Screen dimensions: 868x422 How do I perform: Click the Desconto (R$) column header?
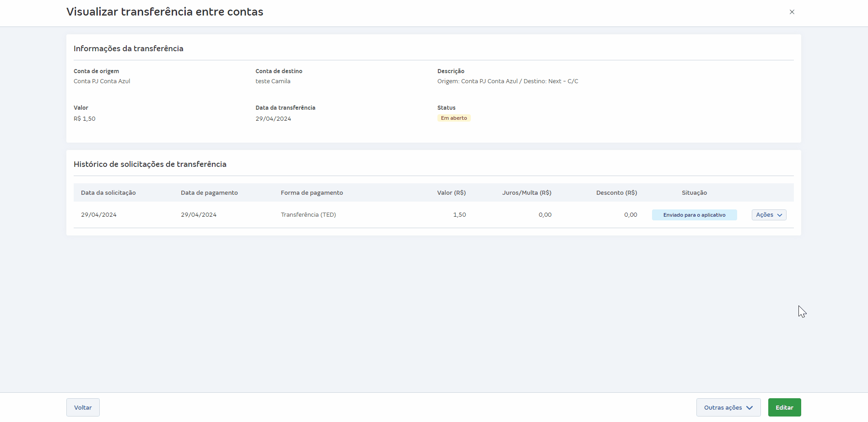coord(616,193)
